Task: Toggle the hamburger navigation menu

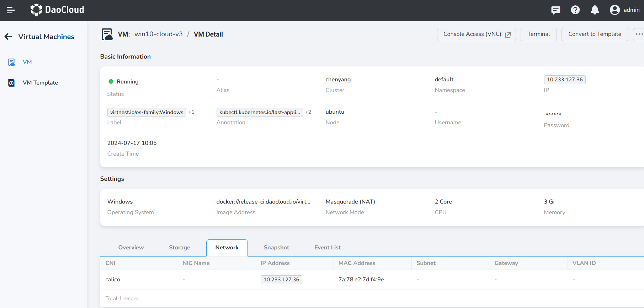Action: click(x=11, y=10)
